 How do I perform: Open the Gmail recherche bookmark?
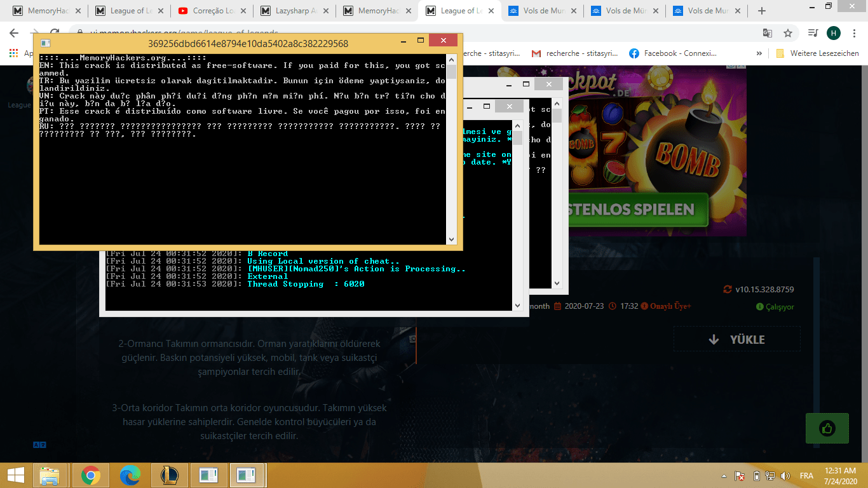click(576, 53)
